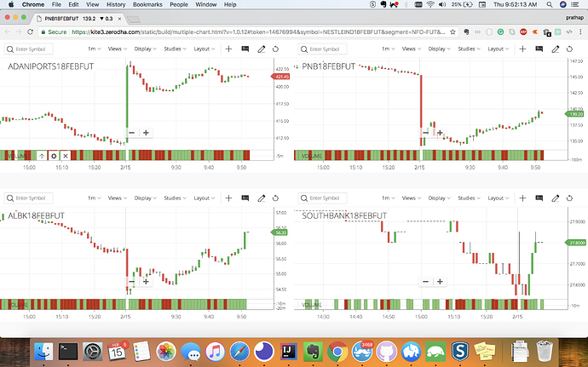
Task: Toggle crosshair plus icon in PNB18FEBFUT chart toolbar
Action: [522, 49]
